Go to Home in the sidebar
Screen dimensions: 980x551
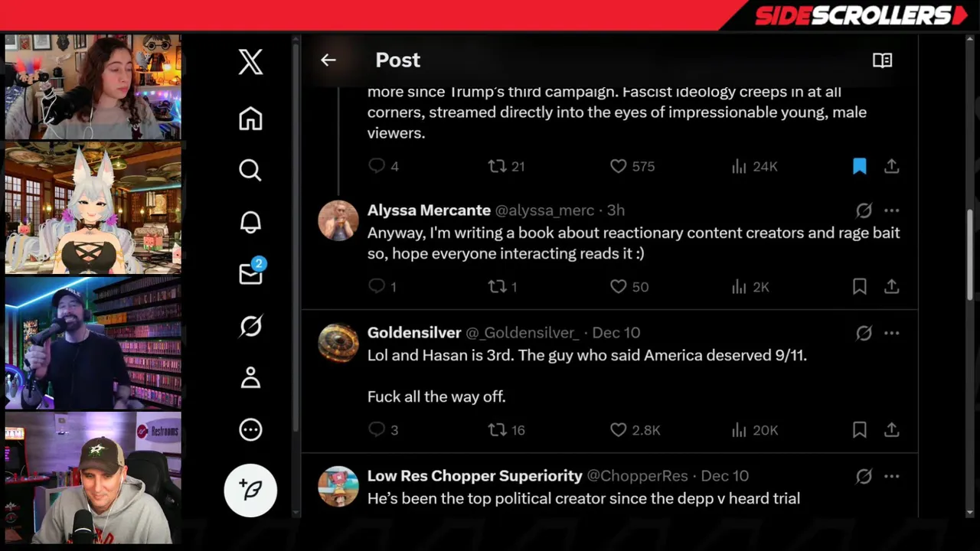250,119
